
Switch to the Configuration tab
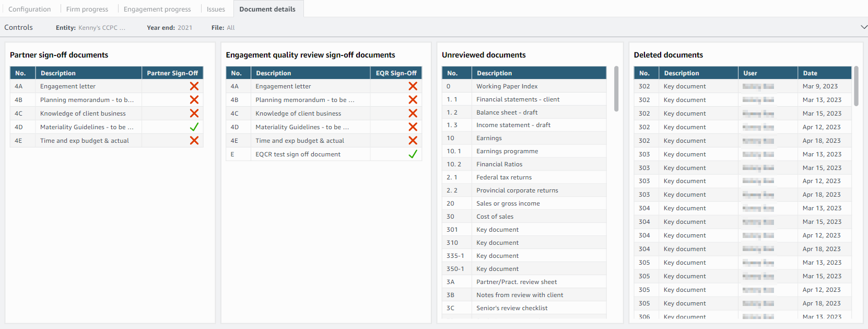(x=30, y=9)
